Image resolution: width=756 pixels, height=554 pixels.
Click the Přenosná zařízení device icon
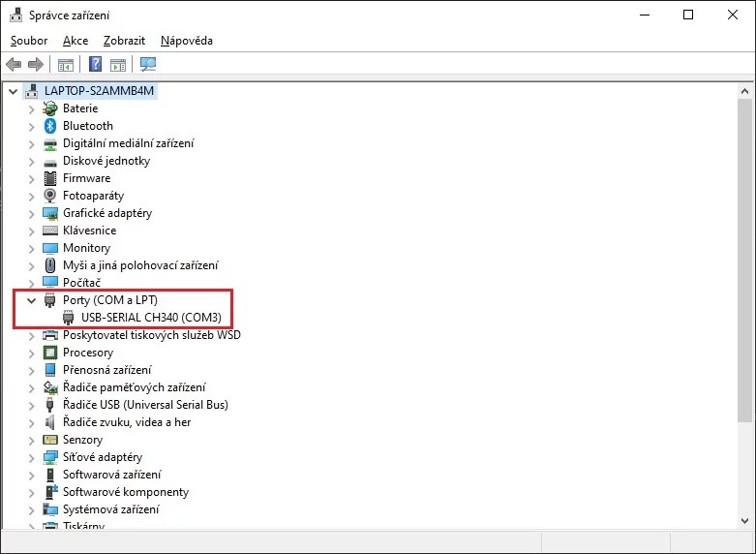[x=50, y=370]
